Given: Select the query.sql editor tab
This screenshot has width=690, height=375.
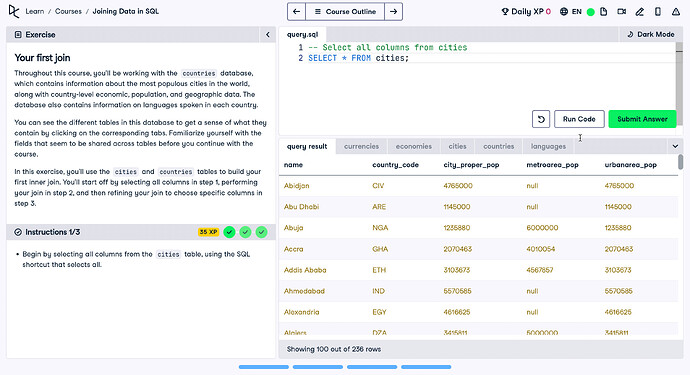Looking at the screenshot, I should 302,34.
